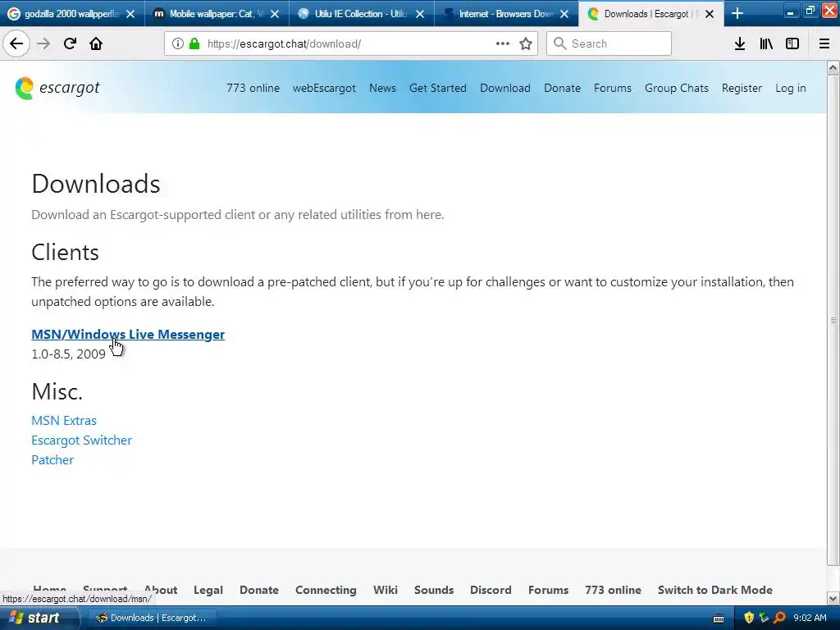Open Get Started in the header

(438, 88)
